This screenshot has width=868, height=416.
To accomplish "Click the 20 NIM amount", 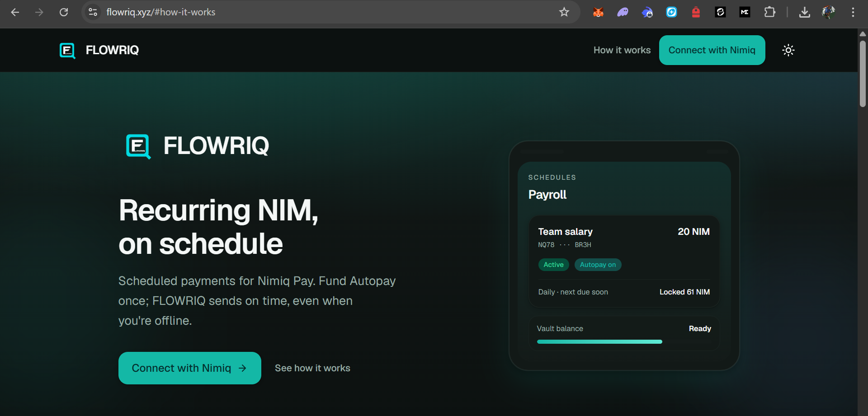I will [x=693, y=232].
